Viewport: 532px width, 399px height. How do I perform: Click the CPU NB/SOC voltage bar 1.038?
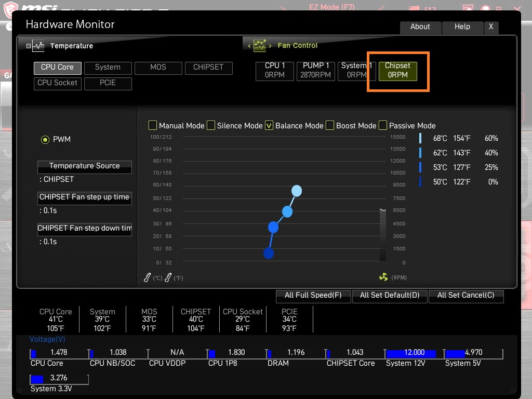point(118,353)
